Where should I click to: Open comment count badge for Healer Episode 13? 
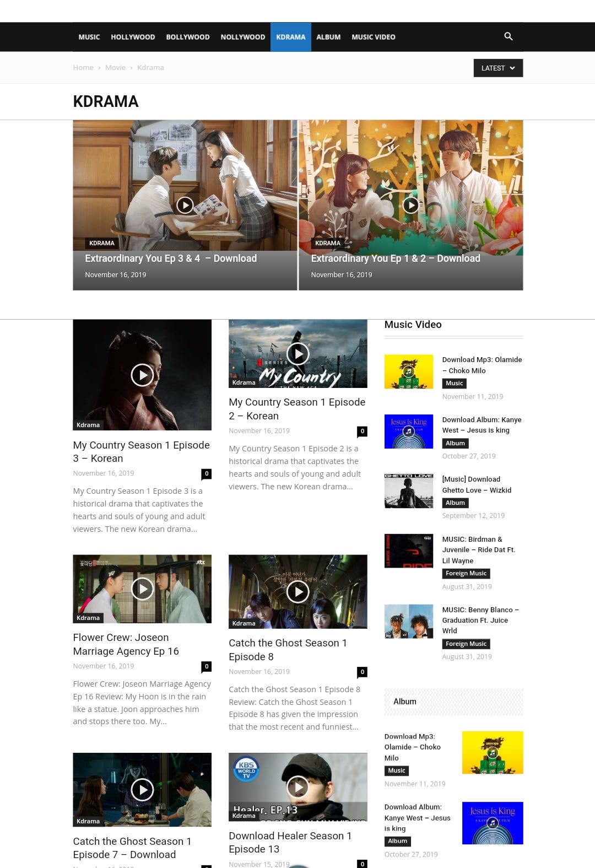tap(362, 864)
